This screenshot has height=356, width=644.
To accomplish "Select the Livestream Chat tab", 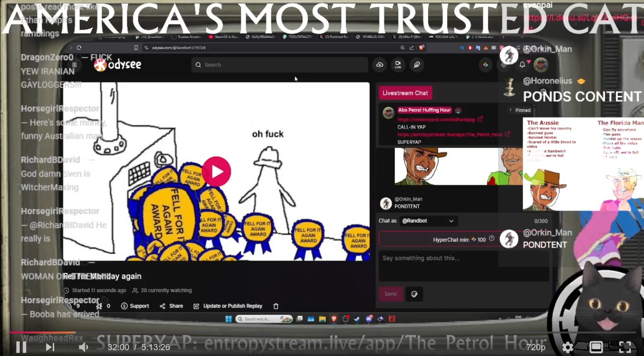I will click(x=405, y=93).
